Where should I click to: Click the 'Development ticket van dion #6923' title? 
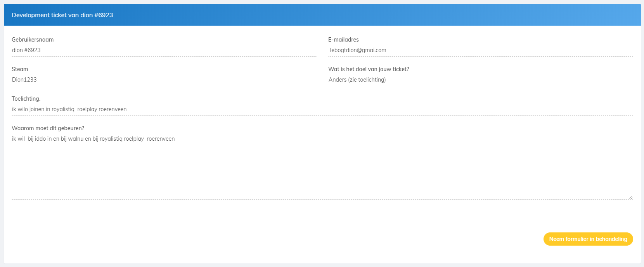click(x=62, y=15)
